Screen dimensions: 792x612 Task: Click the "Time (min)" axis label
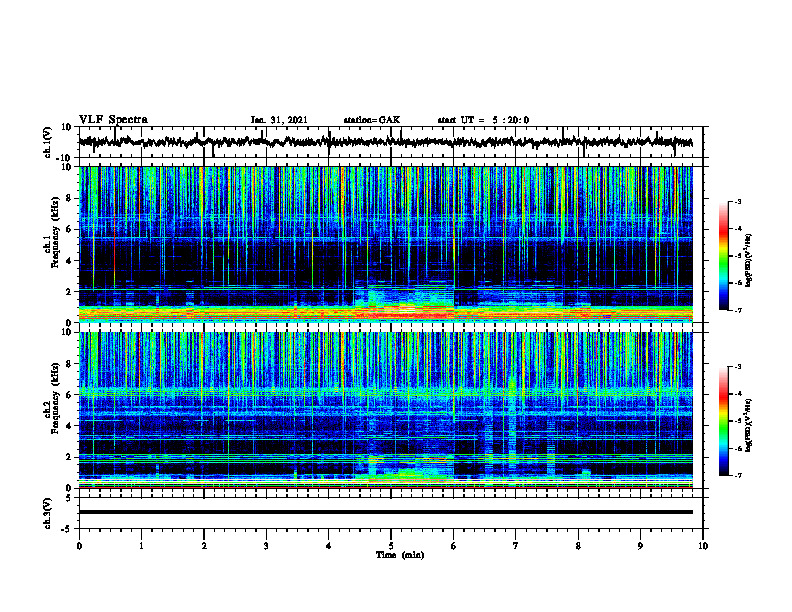pyautogui.click(x=400, y=555)
